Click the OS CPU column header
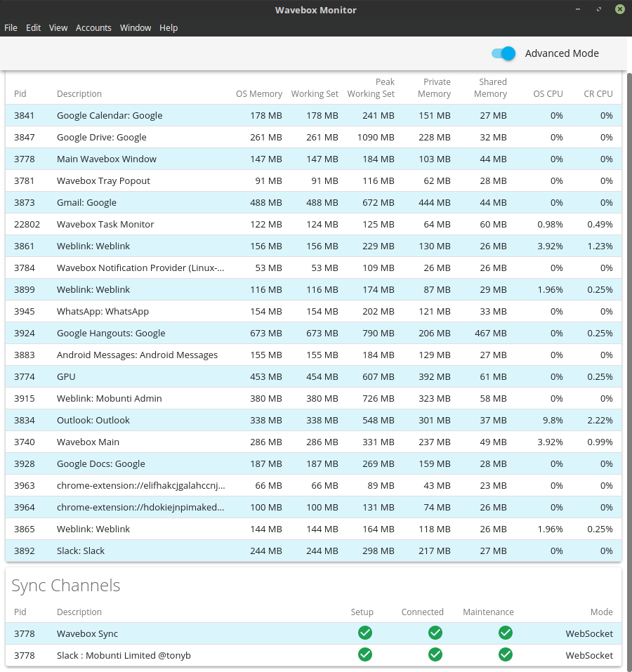Screen dimensions: 632x672 pyautogui.click(x=548, y=94)
